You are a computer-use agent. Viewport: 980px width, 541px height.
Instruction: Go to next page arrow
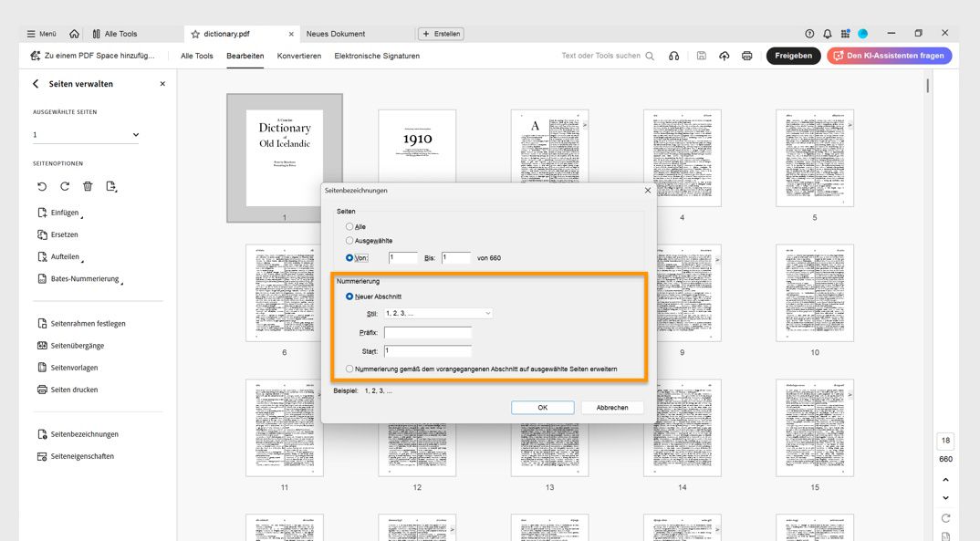coord(945,498)
